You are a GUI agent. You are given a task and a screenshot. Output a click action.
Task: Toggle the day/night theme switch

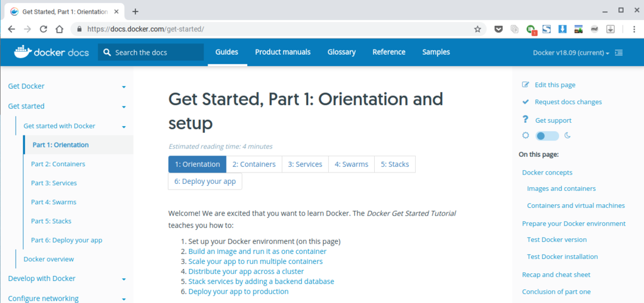coord(547,135)
